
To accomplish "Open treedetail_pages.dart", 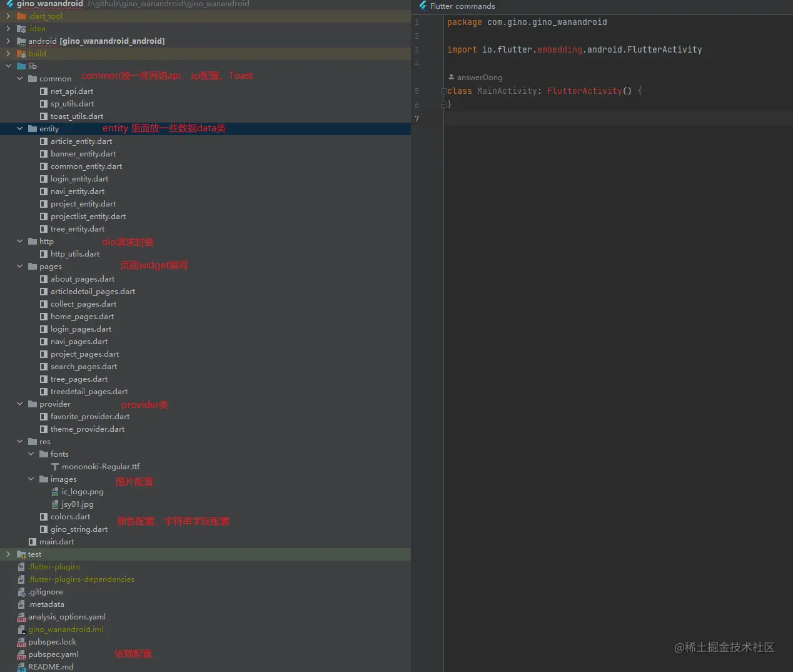I will 89,392.
